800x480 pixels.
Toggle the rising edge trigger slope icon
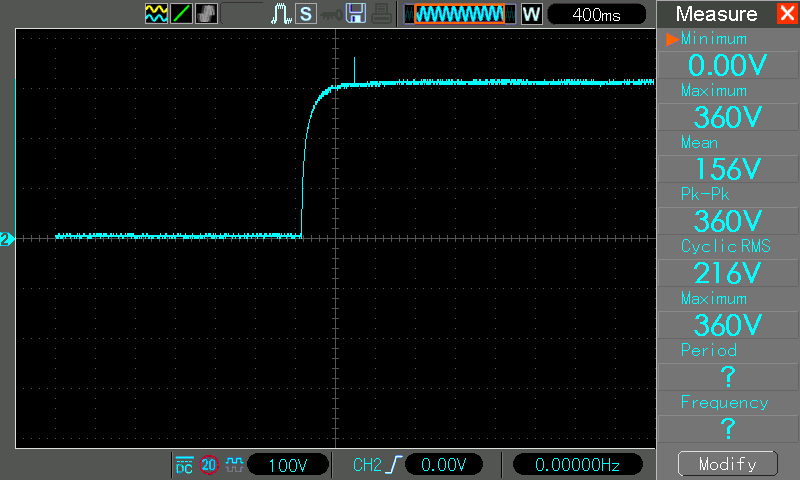click(391, 465)
